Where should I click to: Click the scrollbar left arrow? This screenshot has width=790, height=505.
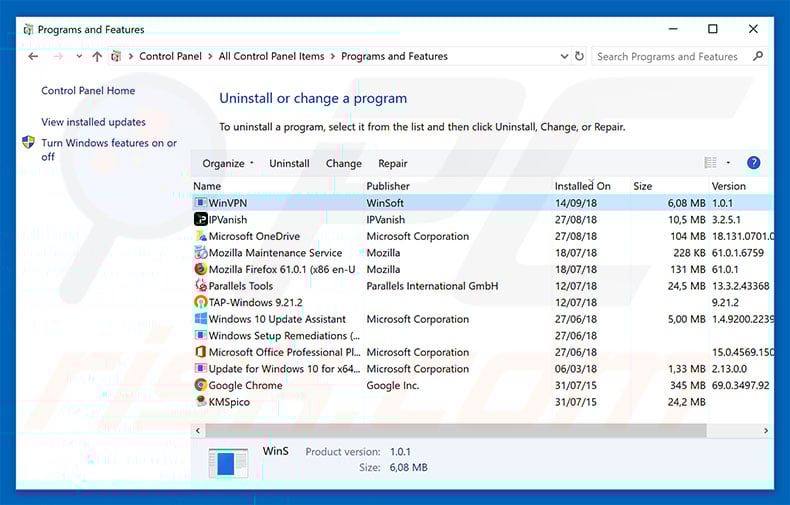coord(198,430)
